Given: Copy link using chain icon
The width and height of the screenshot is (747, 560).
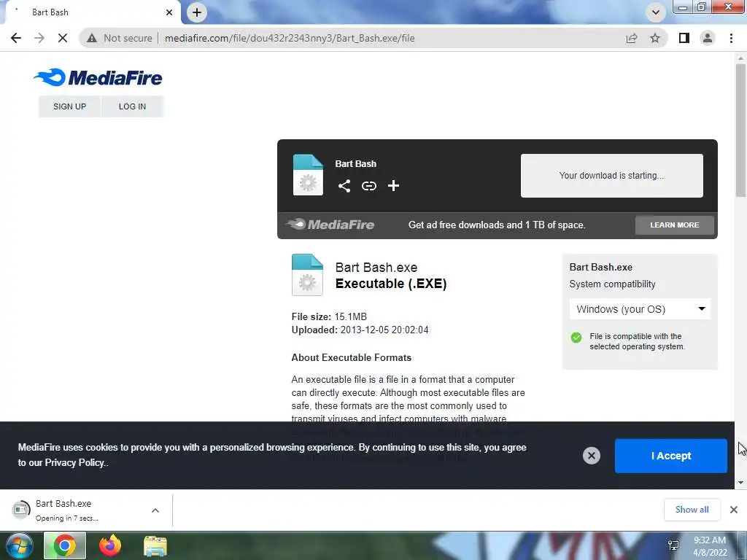Looking at the screenshot, I should coord(368,186).
